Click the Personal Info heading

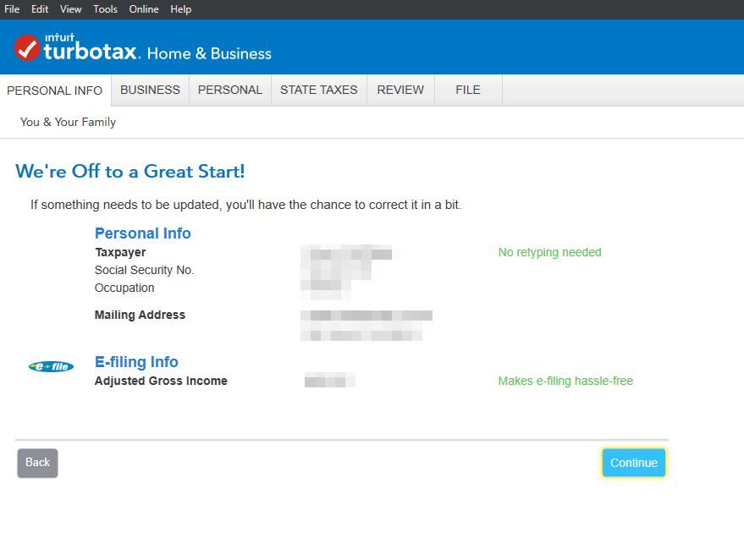(143, 233)
